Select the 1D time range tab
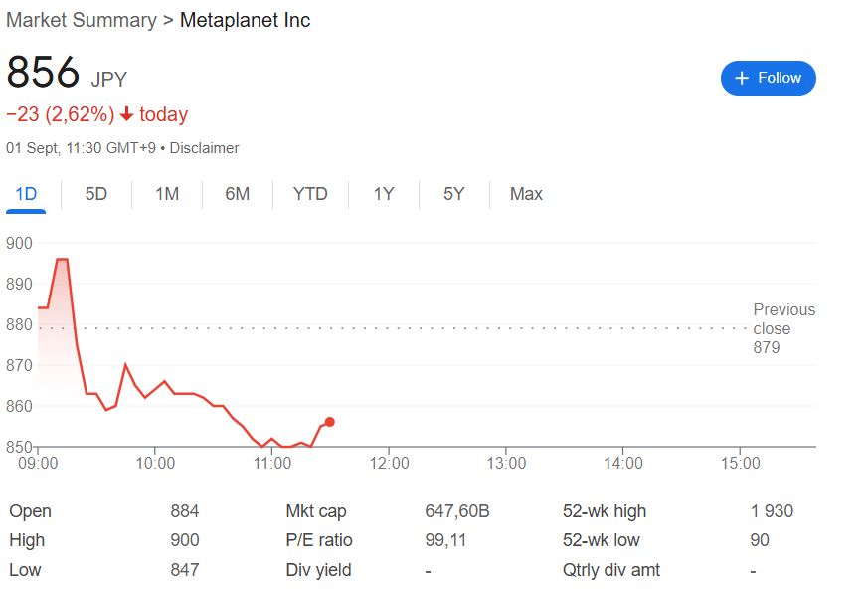Viewport: 868px width, 597px height. tap(26, 194)
